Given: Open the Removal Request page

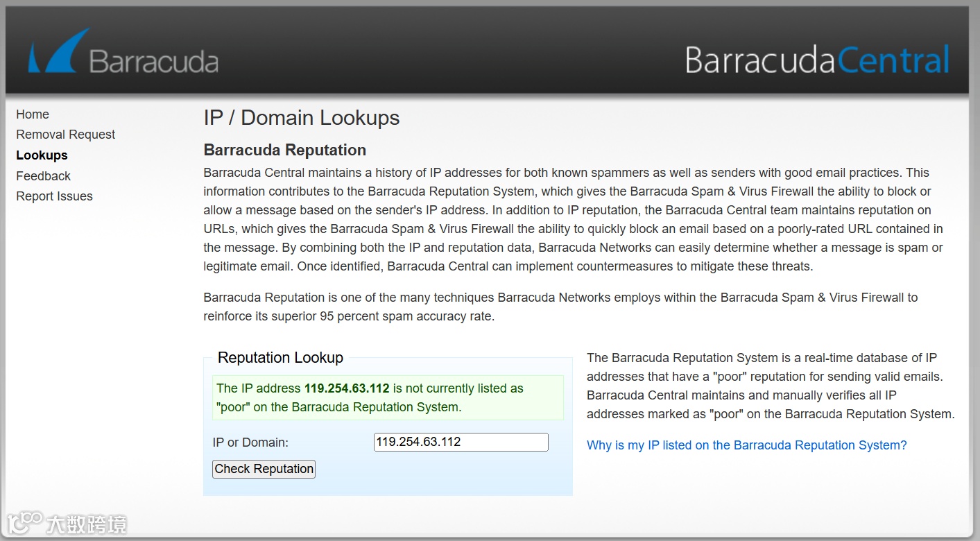Looking at the screenshot, I should [x=66, y=135].
